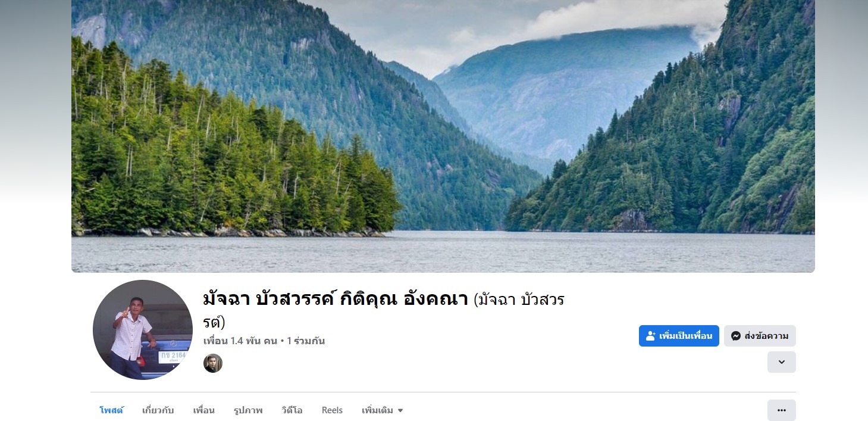
Task: Open the เพื่อน tab
Action: pos(203,410)
